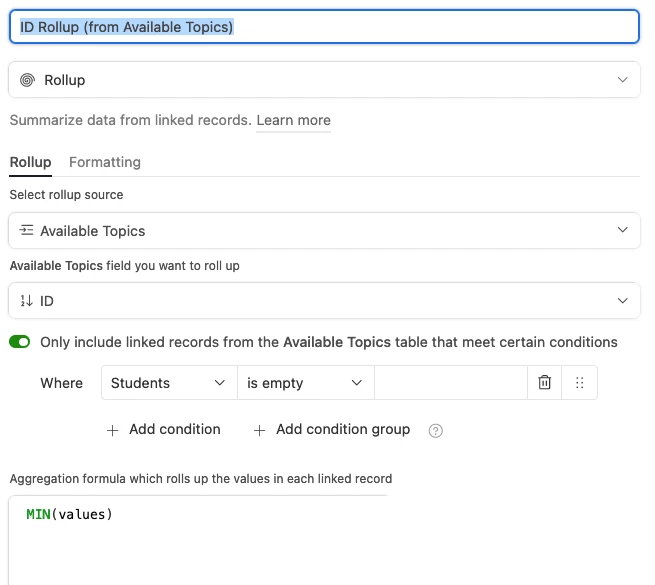Screen dimensions: 655x585
Task: Change the 'is empty' operator dropdown
Action: coord(305,383)
